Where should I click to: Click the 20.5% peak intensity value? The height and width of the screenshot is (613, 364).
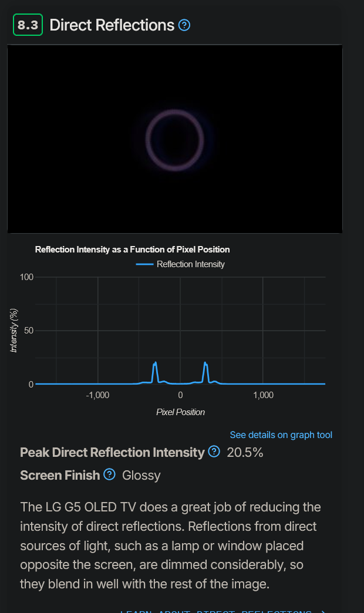tap(246, 452)
